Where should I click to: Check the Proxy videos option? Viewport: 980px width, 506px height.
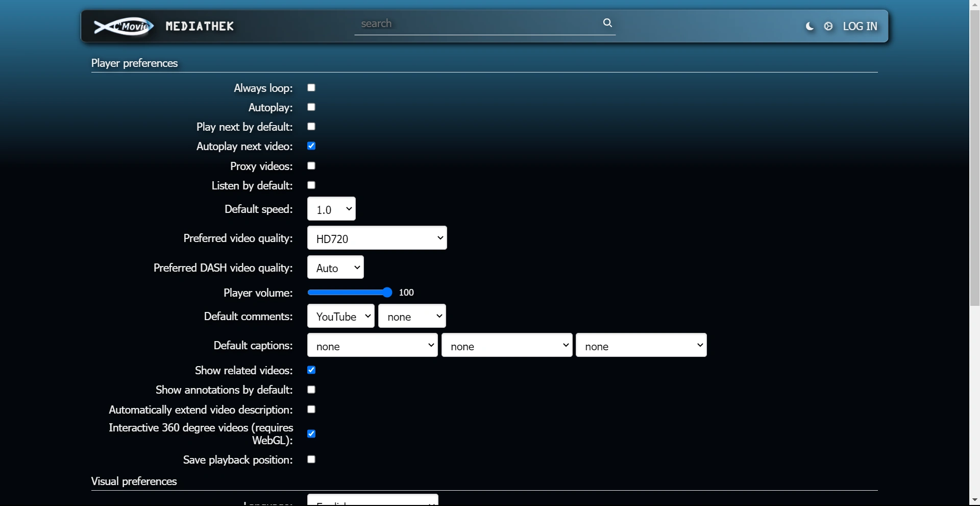pyautogui.click(x=311, y=166)
